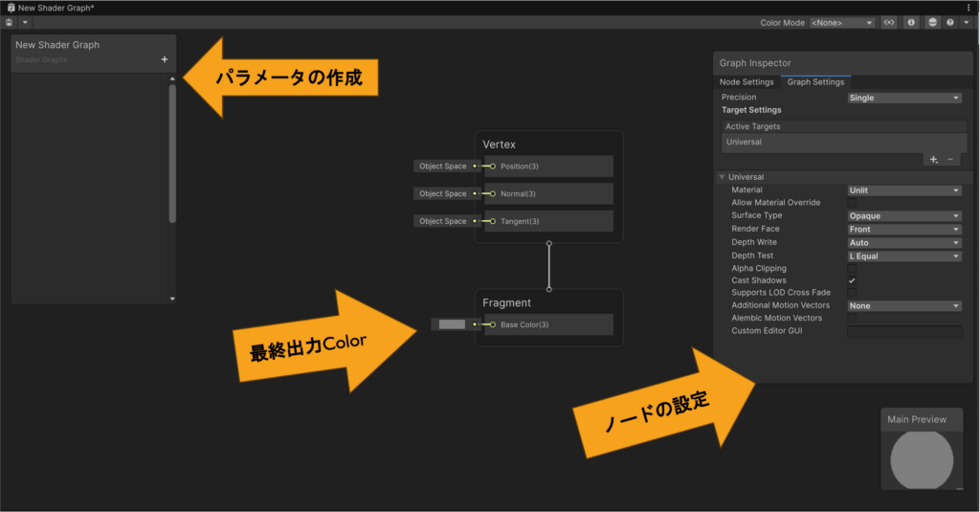Click the Custom Editor GUI text field

coord(904,331)
